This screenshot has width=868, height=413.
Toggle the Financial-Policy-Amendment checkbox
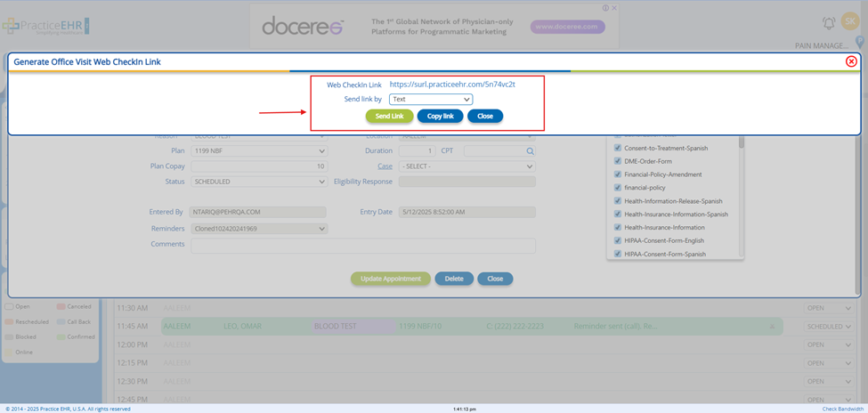(618, 174)
